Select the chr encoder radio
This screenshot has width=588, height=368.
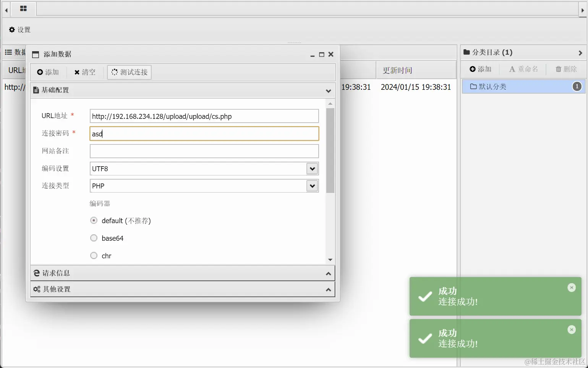(x=94, y=256)
